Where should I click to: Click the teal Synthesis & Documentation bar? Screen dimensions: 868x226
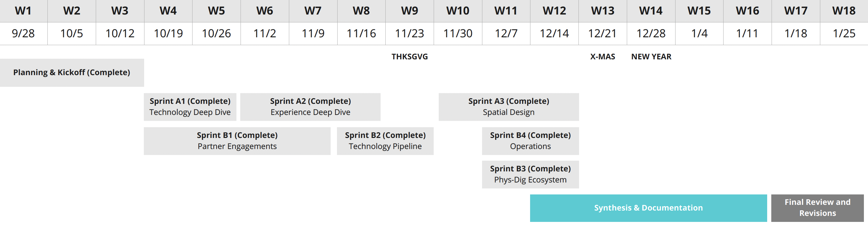[648, 208]
